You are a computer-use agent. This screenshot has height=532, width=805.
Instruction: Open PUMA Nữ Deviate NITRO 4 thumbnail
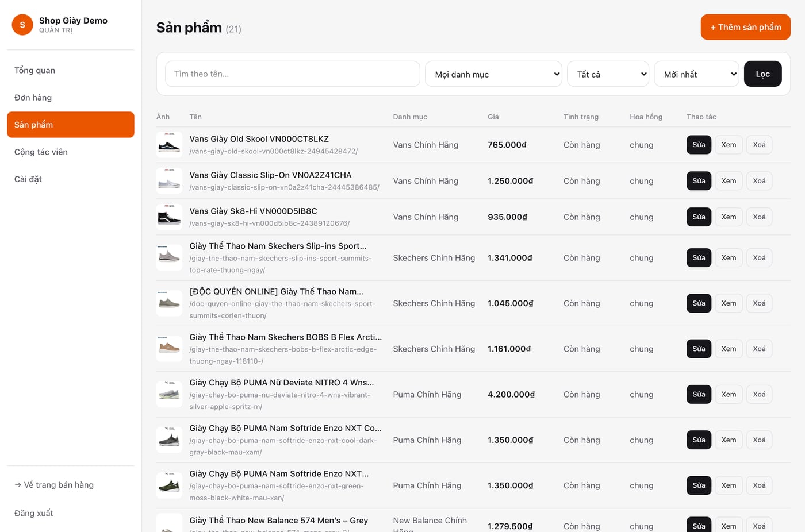pyautogui.click(x=169, y=394)
